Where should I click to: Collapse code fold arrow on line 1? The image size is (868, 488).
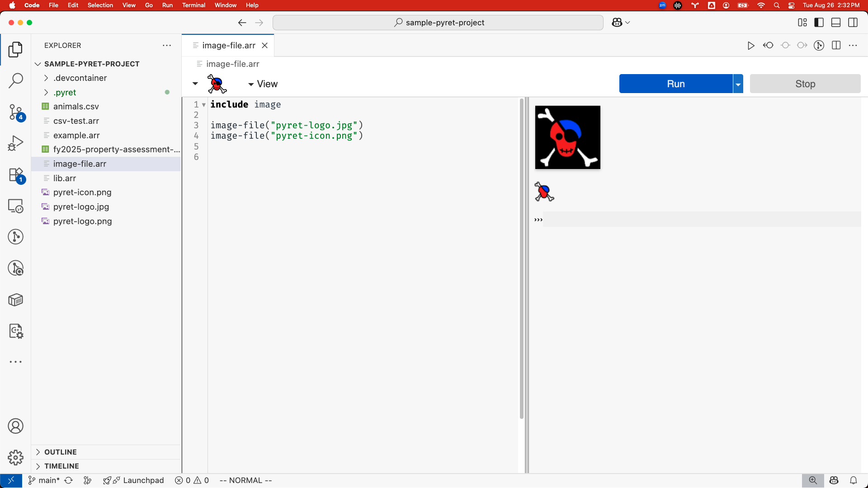pos(204,105)
